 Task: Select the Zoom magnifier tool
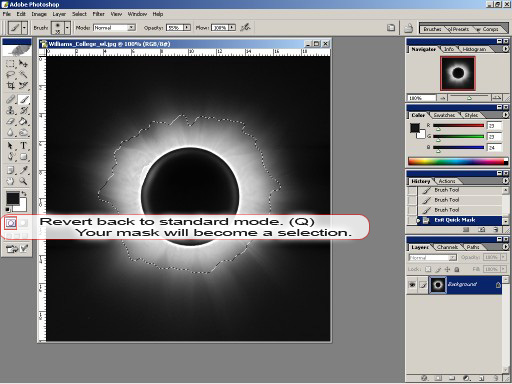pos(23,181)
